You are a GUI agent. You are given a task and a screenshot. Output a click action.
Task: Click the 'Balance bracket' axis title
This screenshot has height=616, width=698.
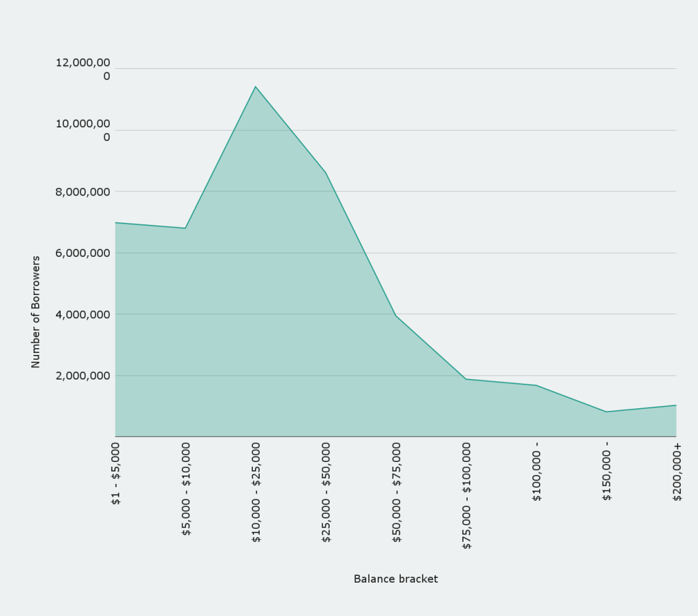point(395,579)
